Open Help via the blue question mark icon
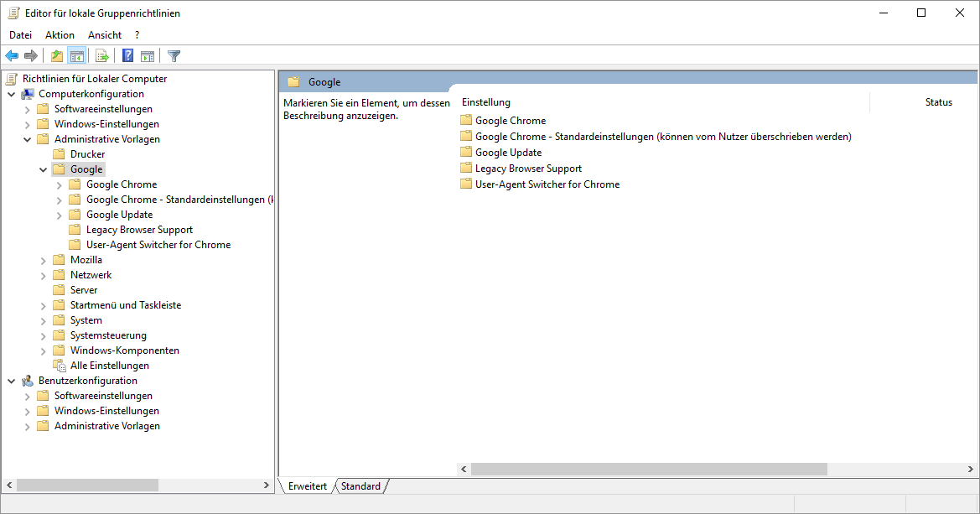The height and width of the screenshot is (514, 980). (128, 56)
